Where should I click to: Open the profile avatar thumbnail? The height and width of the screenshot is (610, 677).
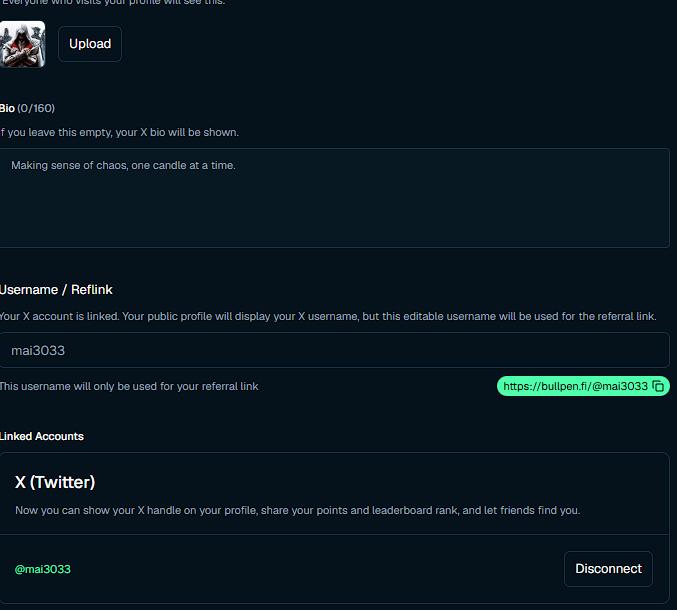click(22, 44)
